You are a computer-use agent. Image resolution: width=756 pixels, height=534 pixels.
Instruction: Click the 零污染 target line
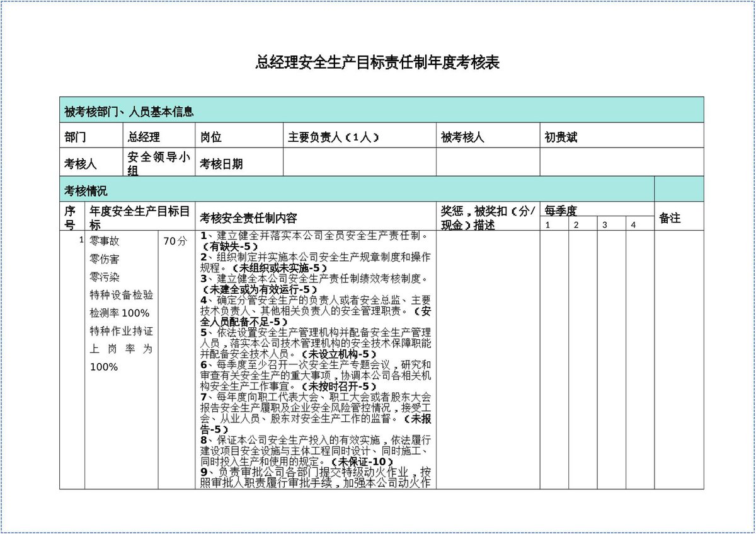point(104,277)
